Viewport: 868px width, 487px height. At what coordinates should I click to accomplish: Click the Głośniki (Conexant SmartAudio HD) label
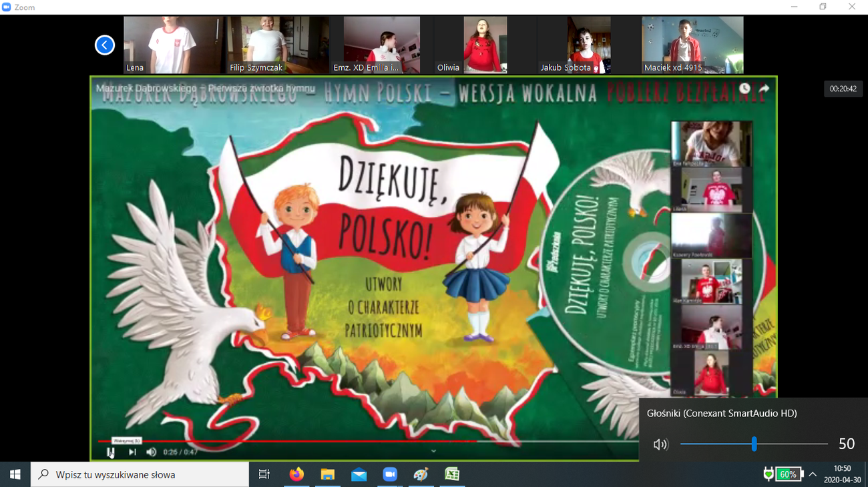[722, 413]
